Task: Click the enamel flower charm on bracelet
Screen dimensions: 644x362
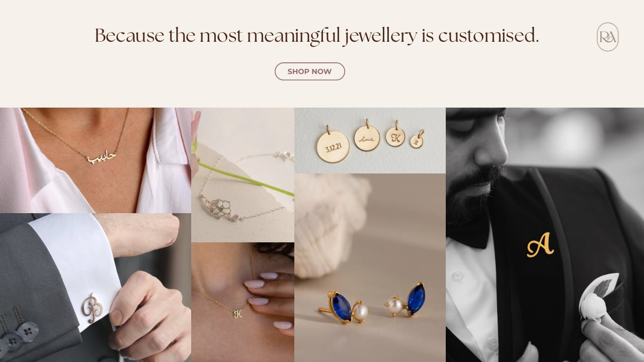Action: tap(220, 208)
